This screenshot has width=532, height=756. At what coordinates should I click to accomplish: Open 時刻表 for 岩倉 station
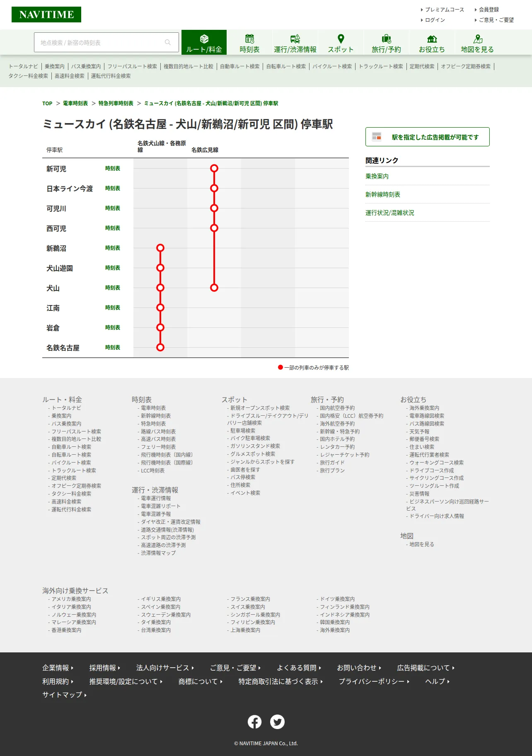coord(113,327)
